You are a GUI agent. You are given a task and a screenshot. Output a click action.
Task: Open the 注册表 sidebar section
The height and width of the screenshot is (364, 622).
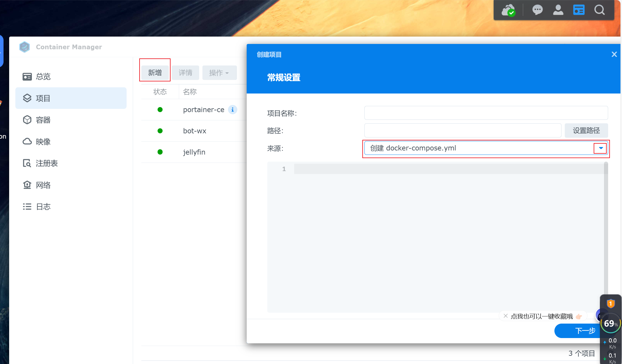46,163
